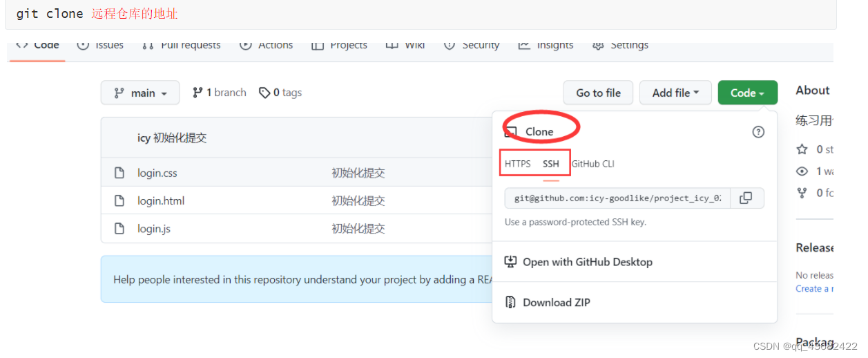
Task: Click Download ZIP option
Action: click(x=548, y=302)
